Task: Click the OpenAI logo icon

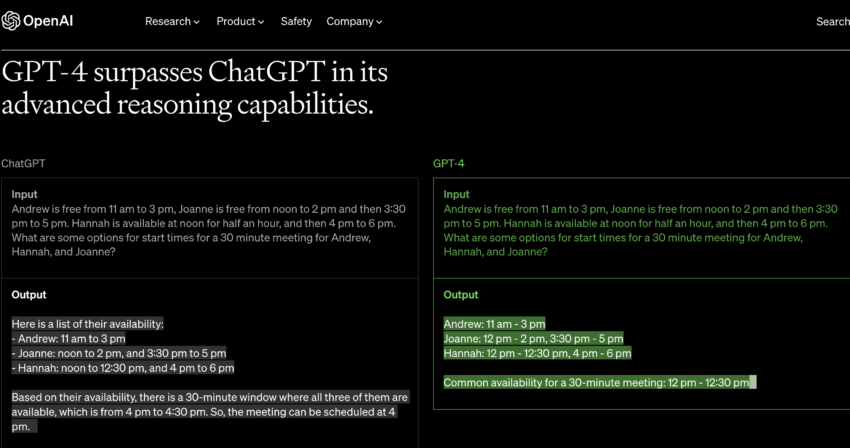Action: point(16,21)
